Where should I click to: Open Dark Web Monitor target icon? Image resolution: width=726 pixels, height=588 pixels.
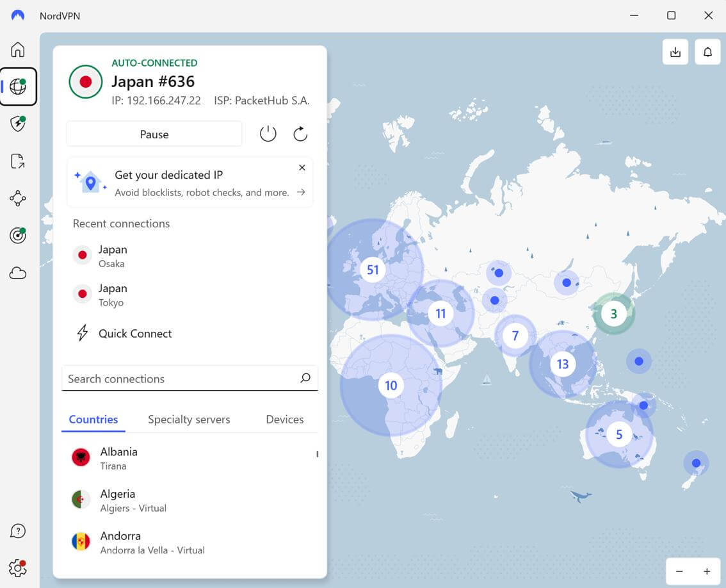pyautogui.click(x=17, y=235)
